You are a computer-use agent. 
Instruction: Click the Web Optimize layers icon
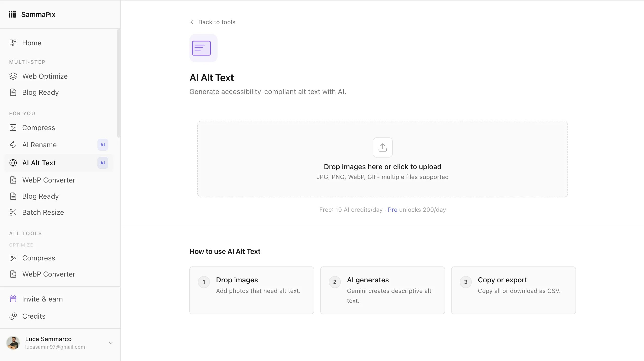[x=13, y=76]
